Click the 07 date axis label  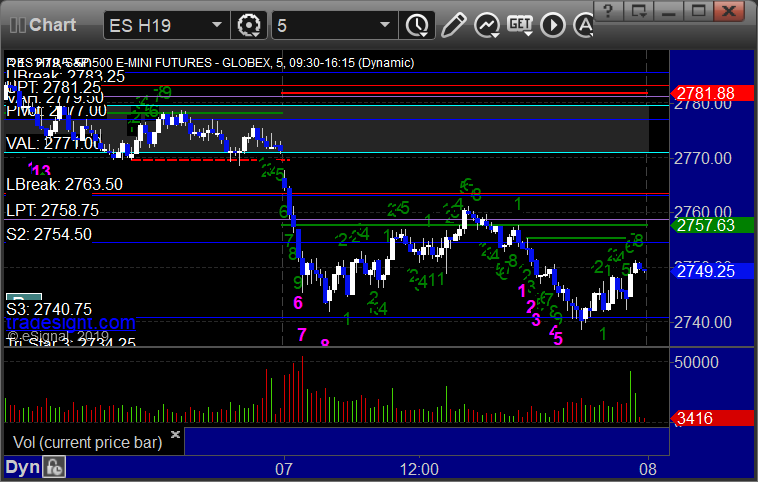click(284, 469)
